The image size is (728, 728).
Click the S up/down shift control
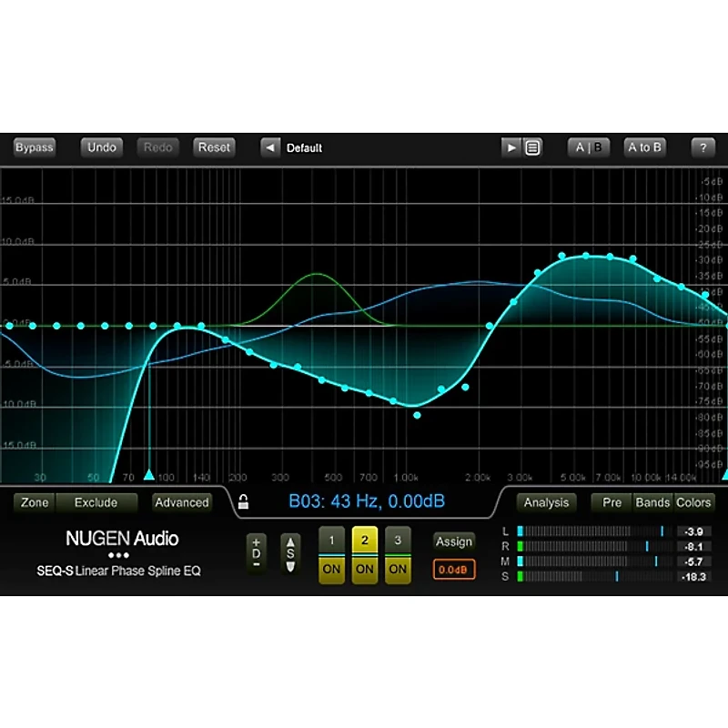click(290, 553)
